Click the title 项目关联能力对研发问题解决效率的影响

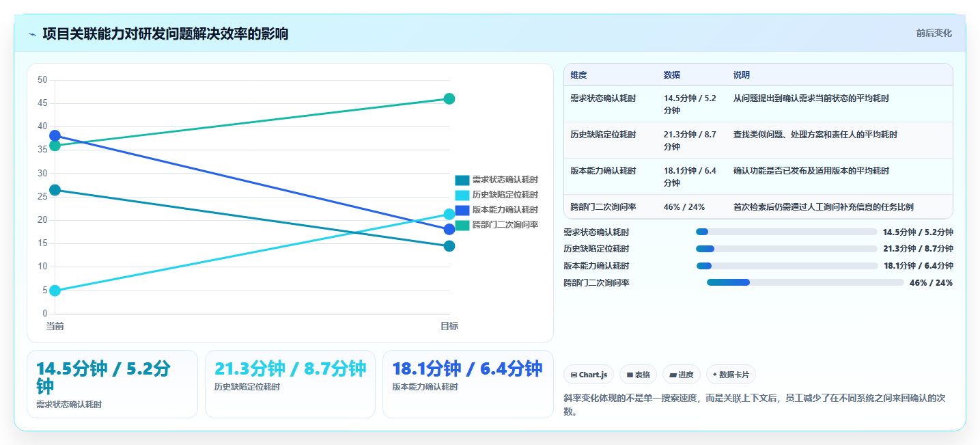(165, 34)
